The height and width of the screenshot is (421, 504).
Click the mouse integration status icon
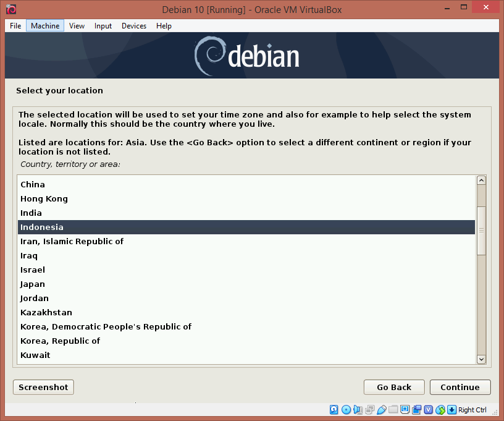(440, 409)
